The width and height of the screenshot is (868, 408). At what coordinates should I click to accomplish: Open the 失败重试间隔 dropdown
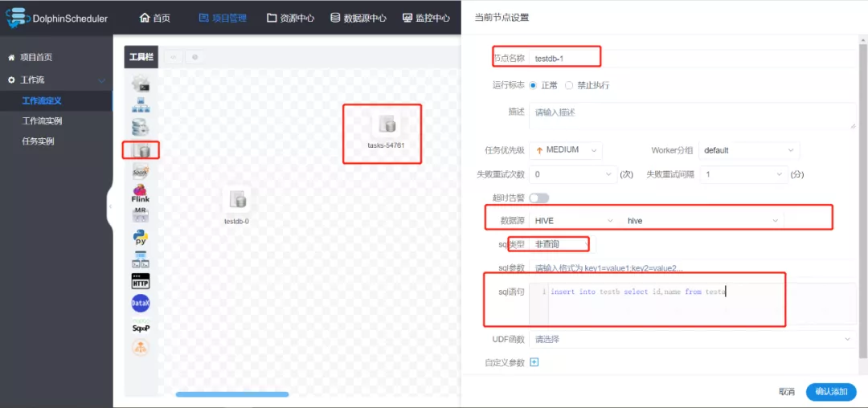[743, 175]
